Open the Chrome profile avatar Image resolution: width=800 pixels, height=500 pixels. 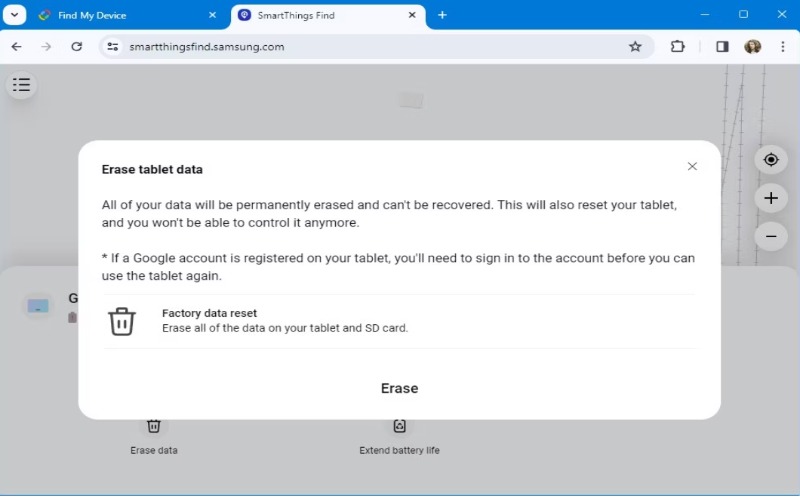753,46
